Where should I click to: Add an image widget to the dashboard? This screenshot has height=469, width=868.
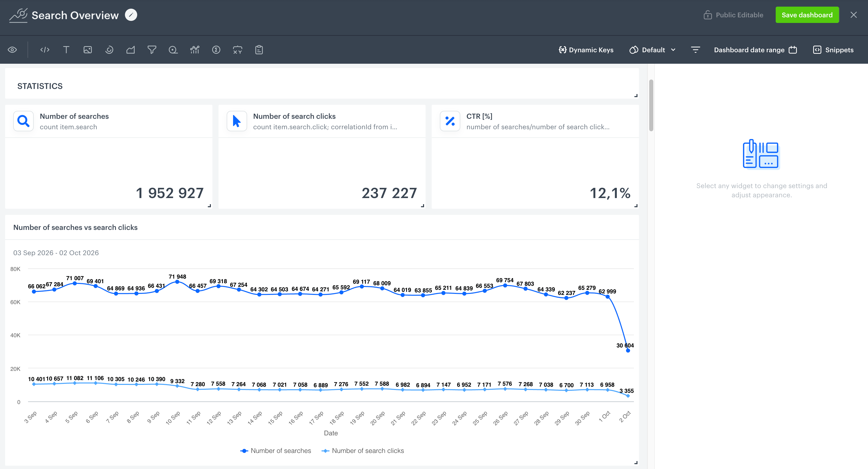coord(88,50)
